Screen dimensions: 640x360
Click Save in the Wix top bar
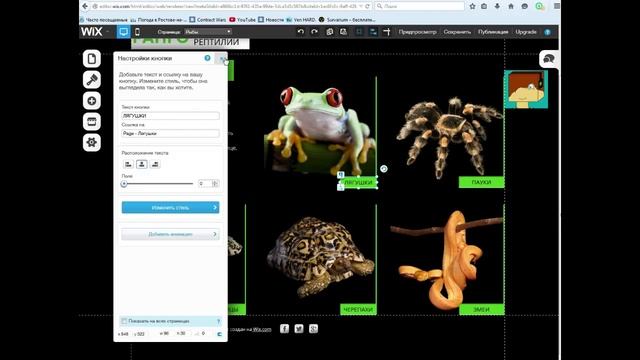coord(457,32)
